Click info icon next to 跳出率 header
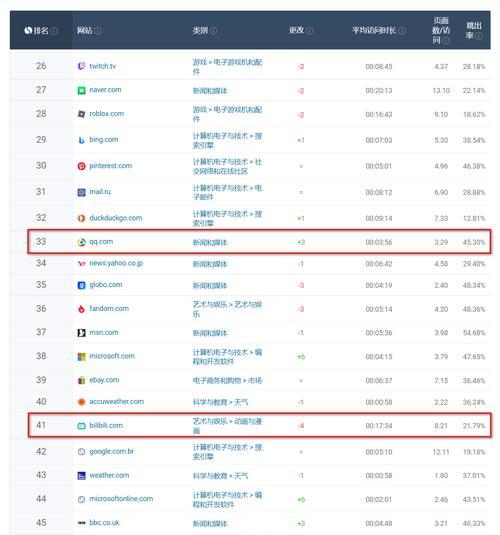 478,36
